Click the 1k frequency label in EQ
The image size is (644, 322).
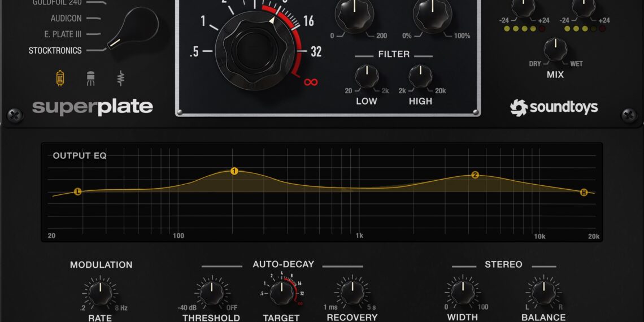point(359,236)
